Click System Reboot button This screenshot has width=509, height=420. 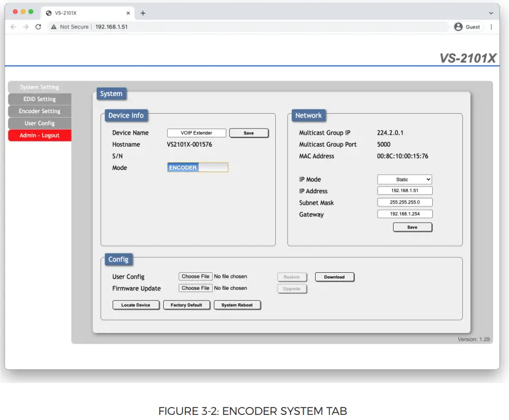click(x=237, y=305)
